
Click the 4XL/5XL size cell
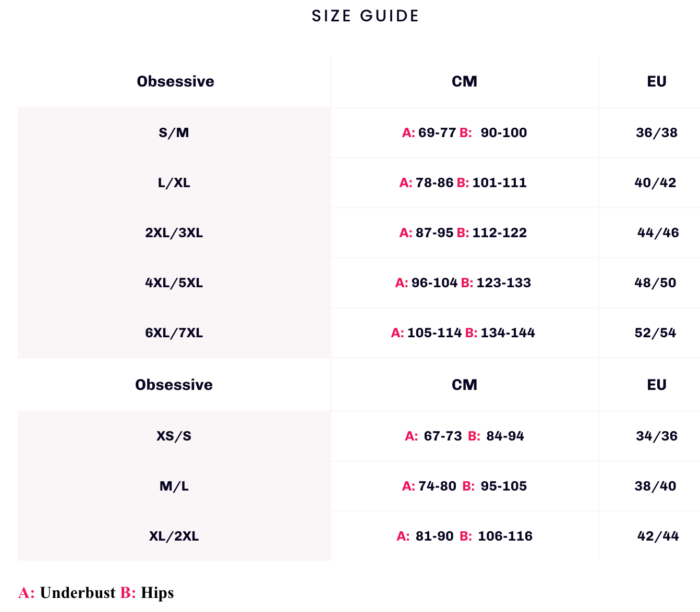pos(174,283)
